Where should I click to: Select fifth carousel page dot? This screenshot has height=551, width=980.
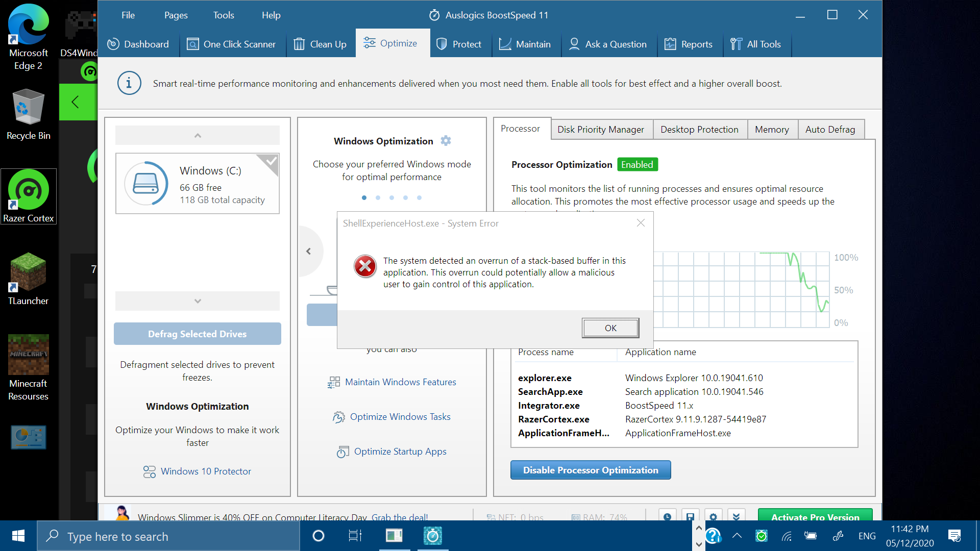coord(419,198)
